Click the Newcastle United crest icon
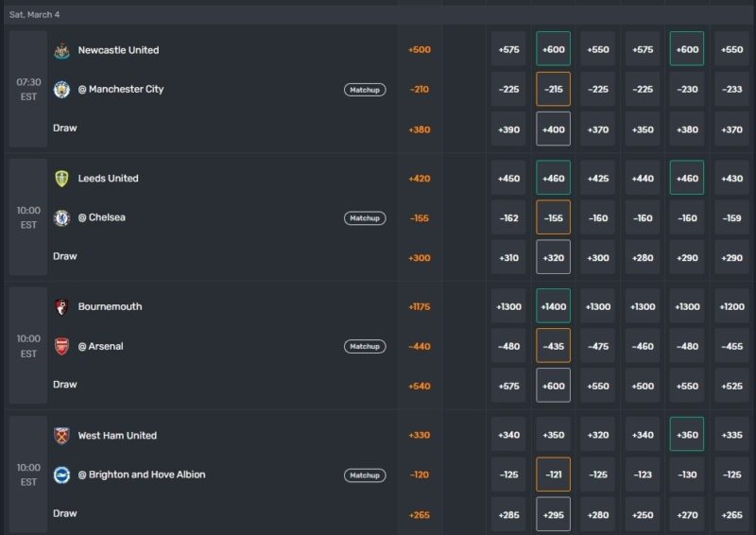Screen dimensions: 756x535 pyautogui.click(x=61, y=50)
